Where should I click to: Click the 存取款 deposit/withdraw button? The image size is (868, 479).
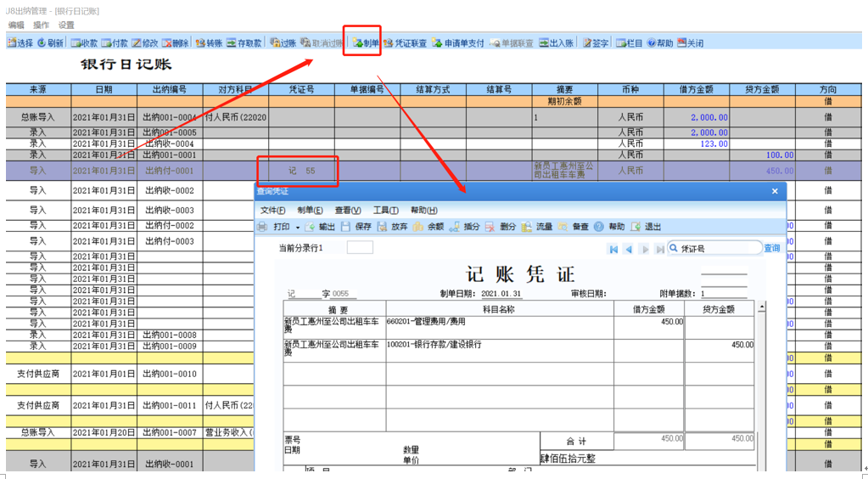(x=244, y=42)
